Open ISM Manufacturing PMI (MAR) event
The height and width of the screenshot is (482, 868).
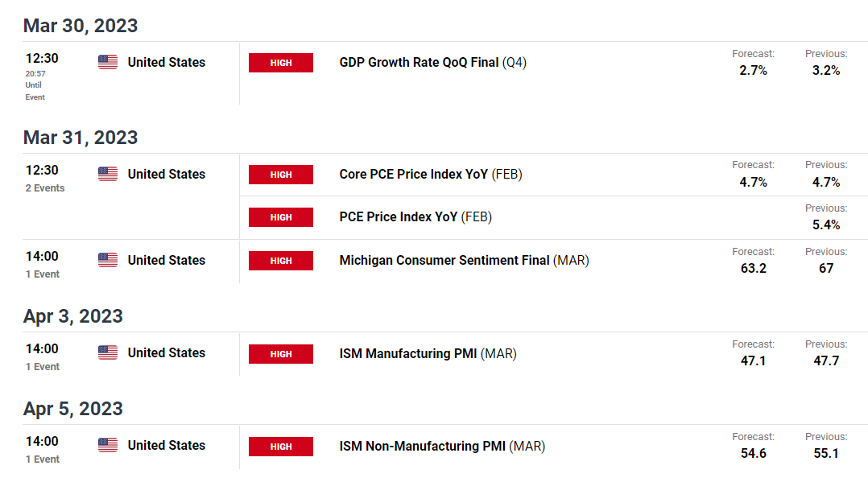[428, 353]
